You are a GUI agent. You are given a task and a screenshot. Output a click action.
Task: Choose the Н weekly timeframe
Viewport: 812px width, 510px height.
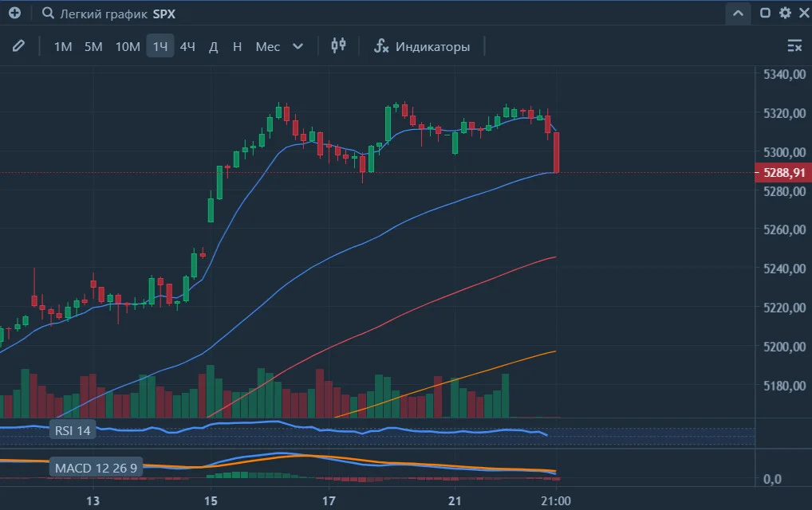point(237,46)
